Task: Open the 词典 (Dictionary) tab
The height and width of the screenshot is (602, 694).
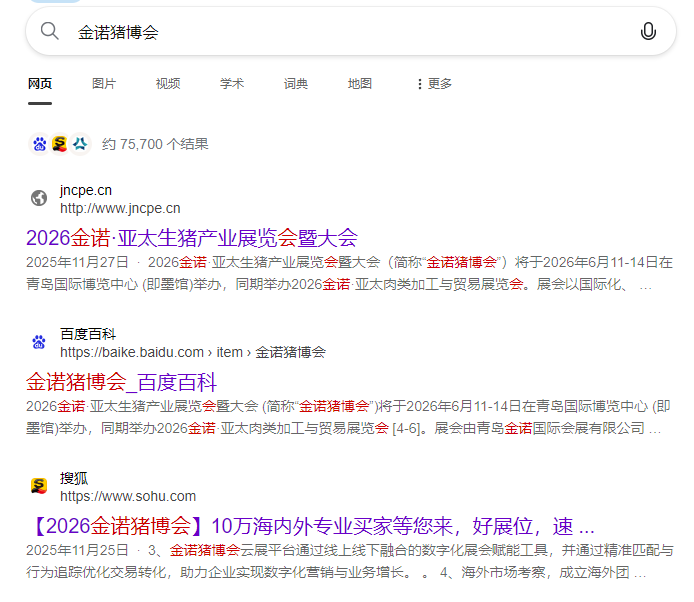Action: [296, 84]
